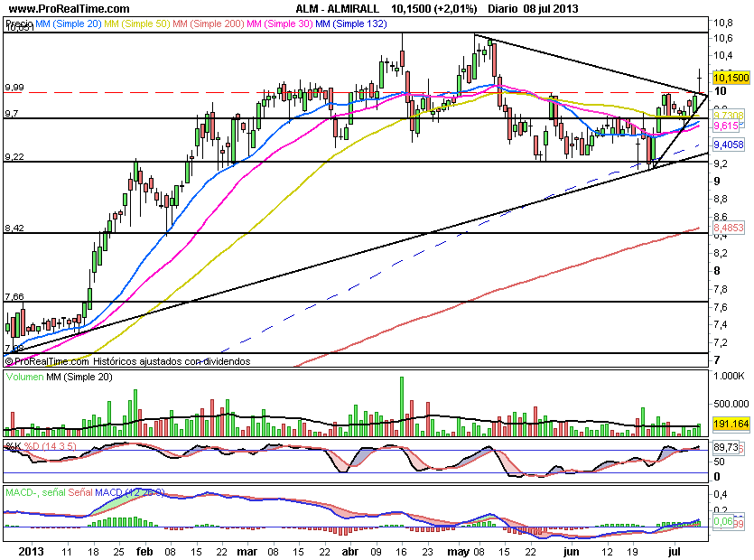
Task: Click the 10,4 price axis label
Action: pyautogui.click(x=723, y=55)
